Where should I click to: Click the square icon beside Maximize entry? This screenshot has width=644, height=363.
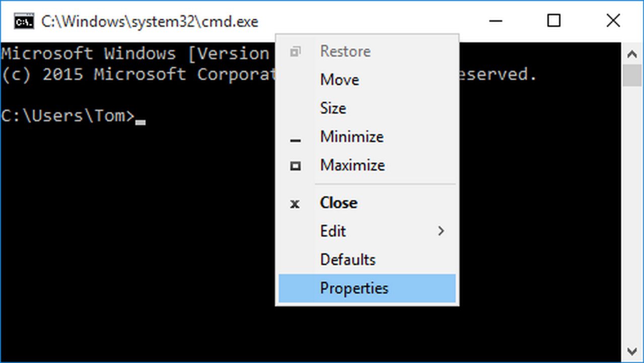coord(296,166)
